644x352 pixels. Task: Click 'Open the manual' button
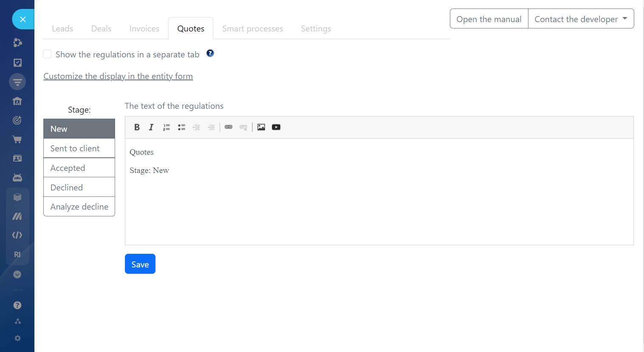pyautogui.click(x=489, y=19)
